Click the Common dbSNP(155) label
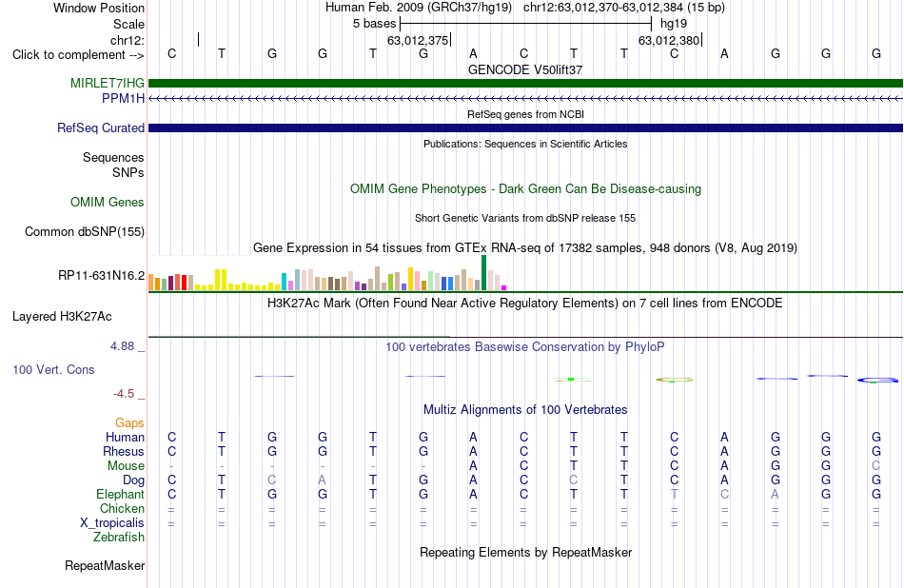Image resolution: width=904 pixels, height=588 pixels. (85, 232)
